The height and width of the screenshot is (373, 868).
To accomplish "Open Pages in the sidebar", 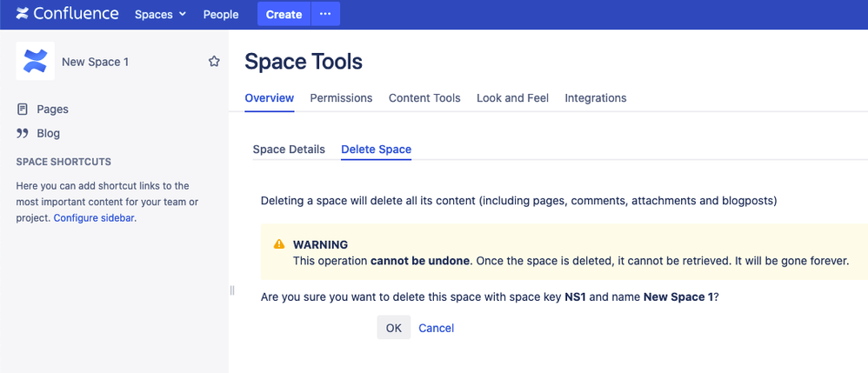I will 52,109.
